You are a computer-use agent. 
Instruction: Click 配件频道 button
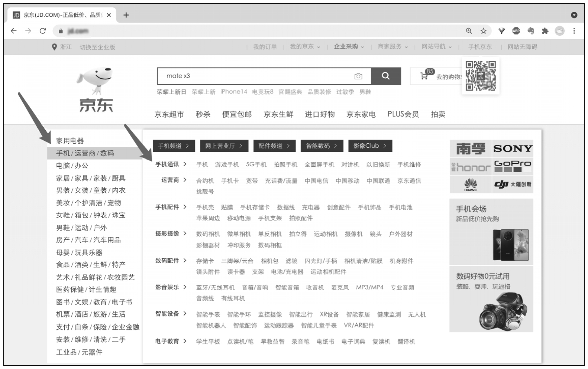[x=274, y=146]
